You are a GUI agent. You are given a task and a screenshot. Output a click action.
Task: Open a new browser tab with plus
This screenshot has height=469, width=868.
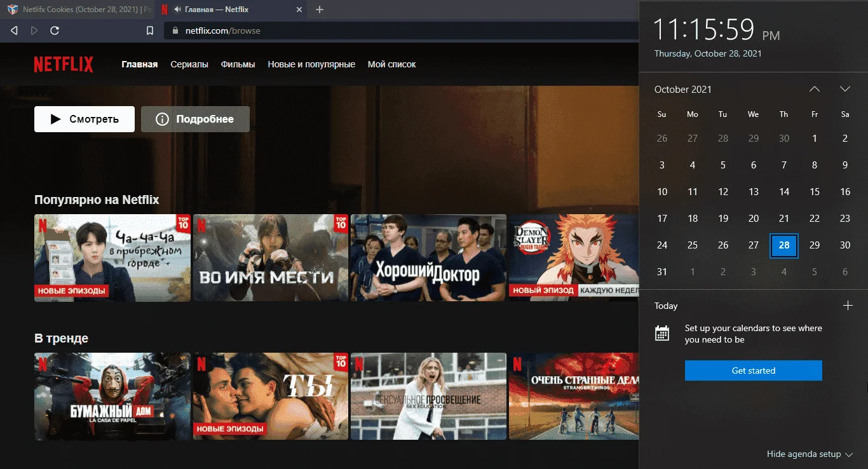pyautogui.click(x=320, y=10)
